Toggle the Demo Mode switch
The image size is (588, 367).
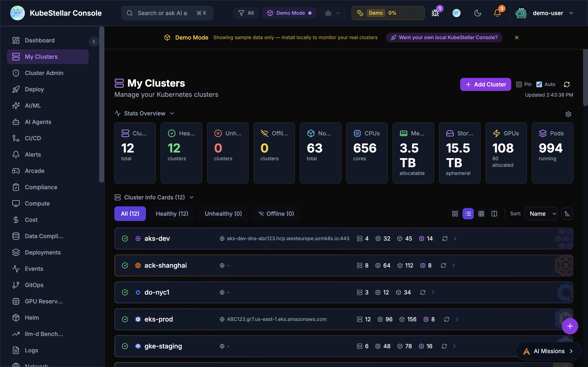[289, 13]
